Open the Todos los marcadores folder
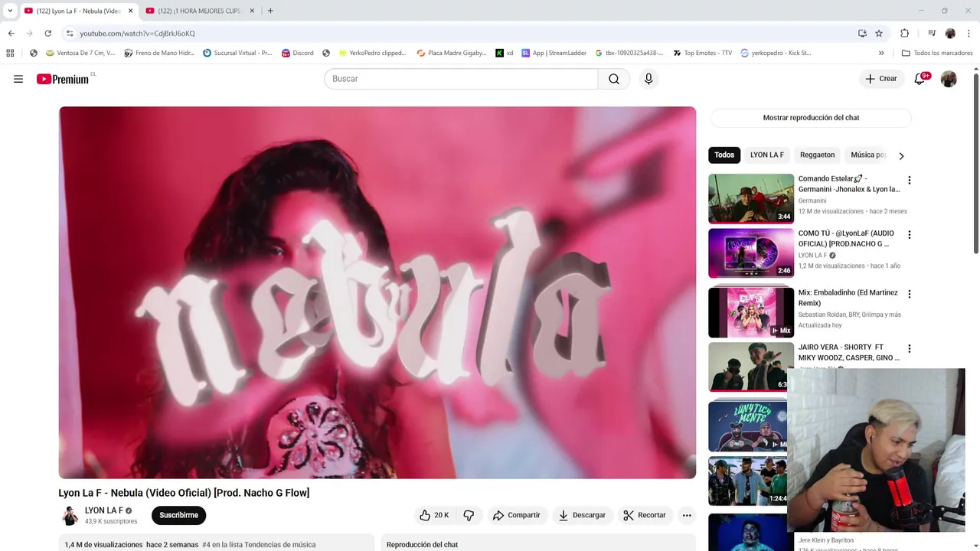This screenshot has width=980, height=551. pos(937,53)
